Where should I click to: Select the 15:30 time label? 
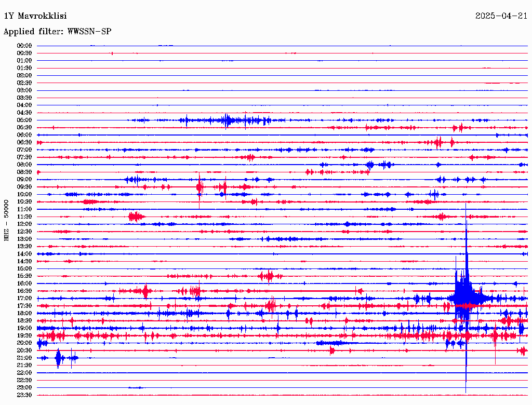(x=24, y=276)
